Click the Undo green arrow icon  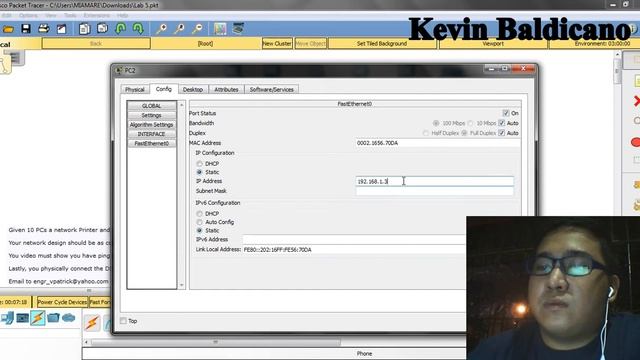pos(121,29)
